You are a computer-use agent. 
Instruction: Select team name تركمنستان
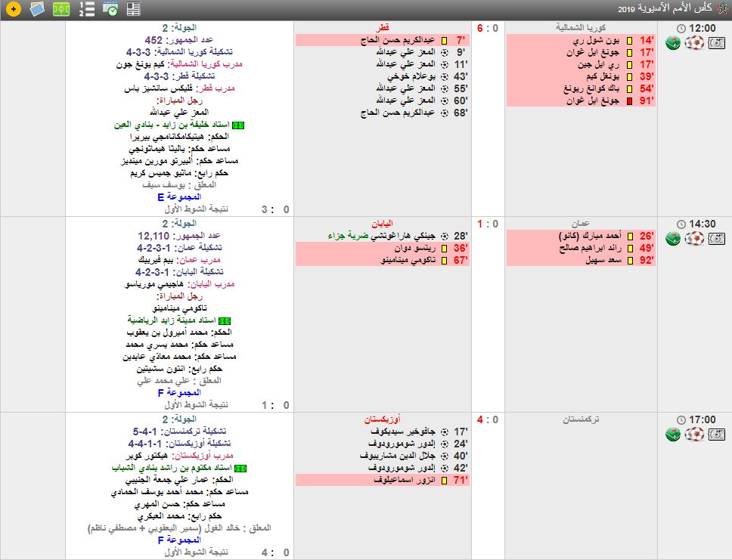click(x=581, y=419)
